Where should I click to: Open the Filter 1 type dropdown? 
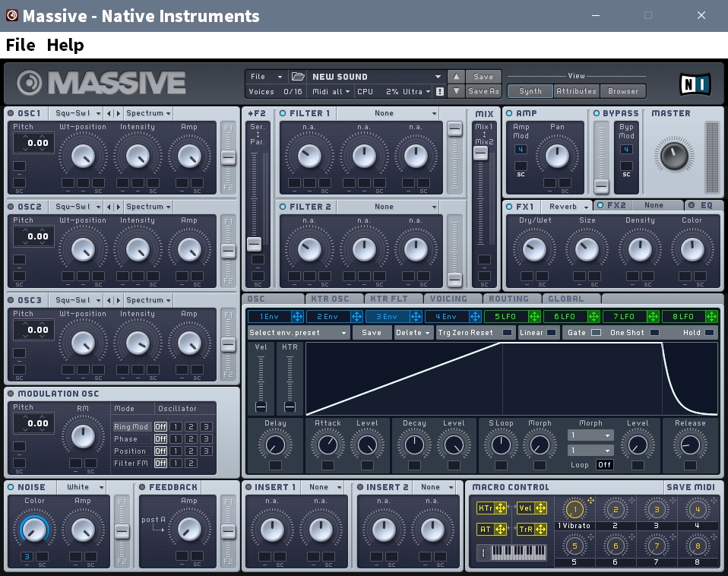pyautogui.click(x=388, y=113)
